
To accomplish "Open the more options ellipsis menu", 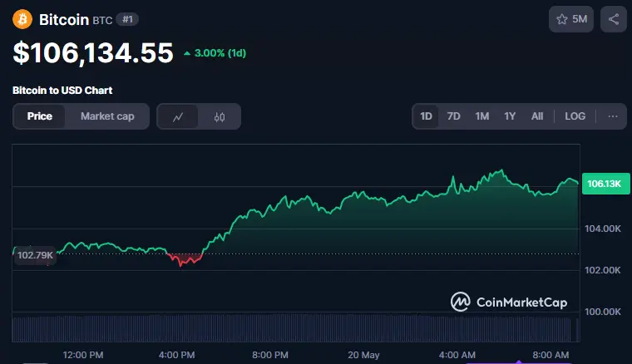I will click(613, 116).
